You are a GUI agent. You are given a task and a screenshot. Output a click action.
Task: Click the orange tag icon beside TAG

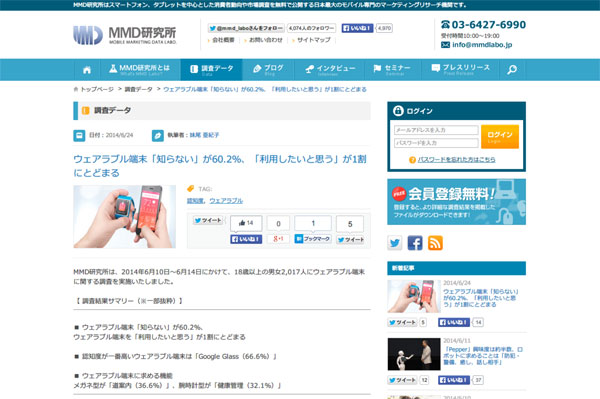tap(190, 189)
